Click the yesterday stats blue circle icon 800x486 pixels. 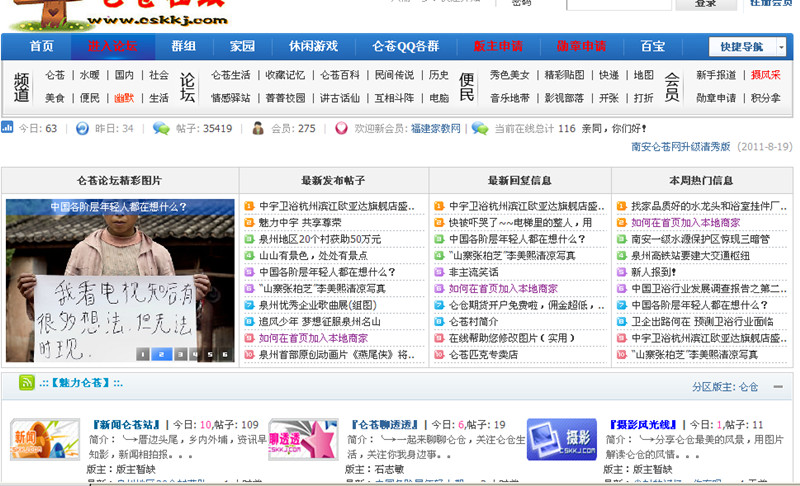coord(82,129)
